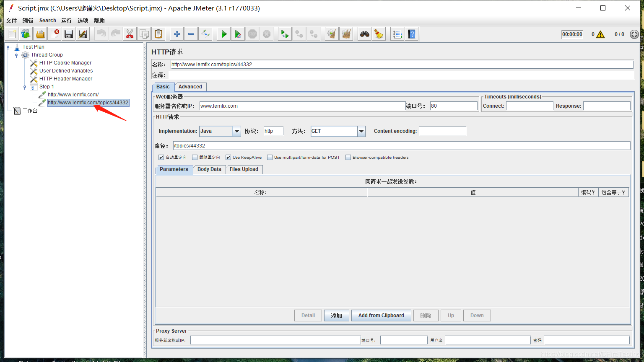
Task: Click the Stop test icon
Action: tap(252, 34)
